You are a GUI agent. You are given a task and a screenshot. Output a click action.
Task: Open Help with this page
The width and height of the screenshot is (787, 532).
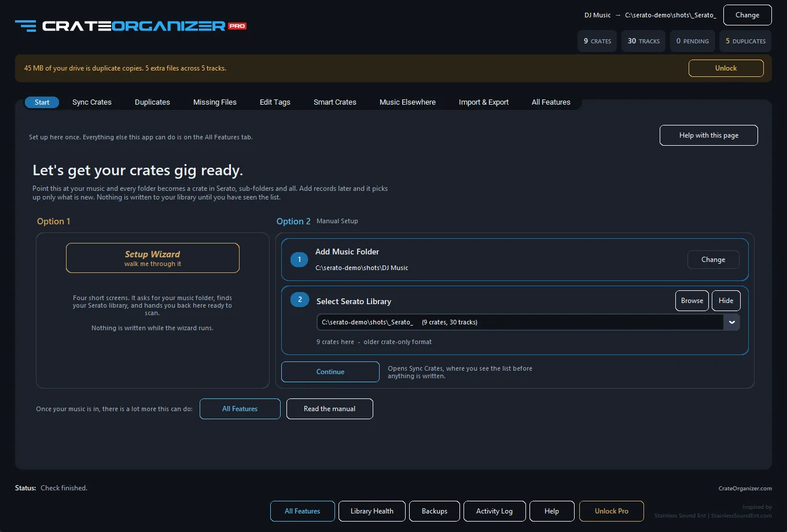(x=709, y=135)
